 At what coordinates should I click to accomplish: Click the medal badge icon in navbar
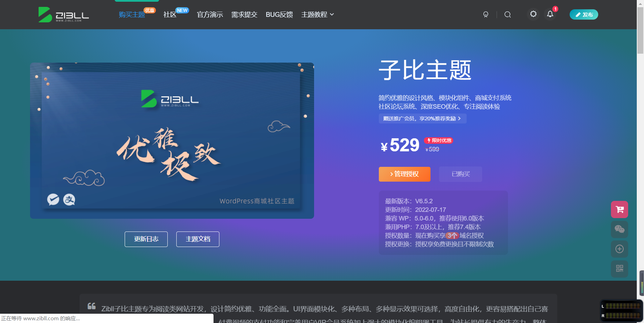(486, 14)
